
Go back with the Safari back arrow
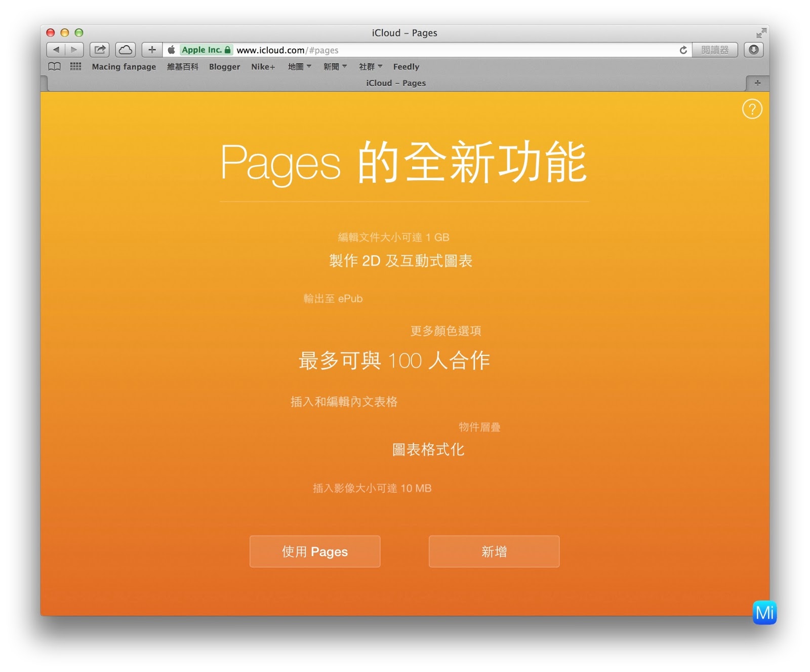56,50
